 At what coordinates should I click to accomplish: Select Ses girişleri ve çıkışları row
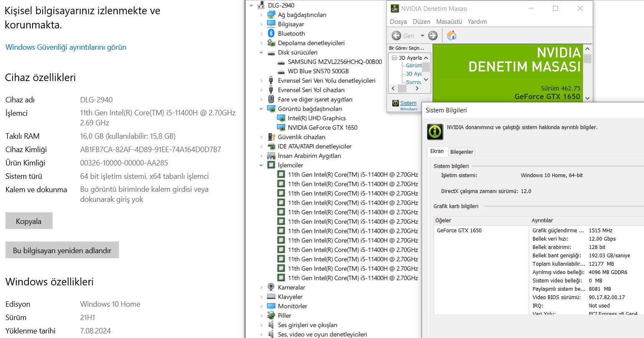click(x=308, y=325)
